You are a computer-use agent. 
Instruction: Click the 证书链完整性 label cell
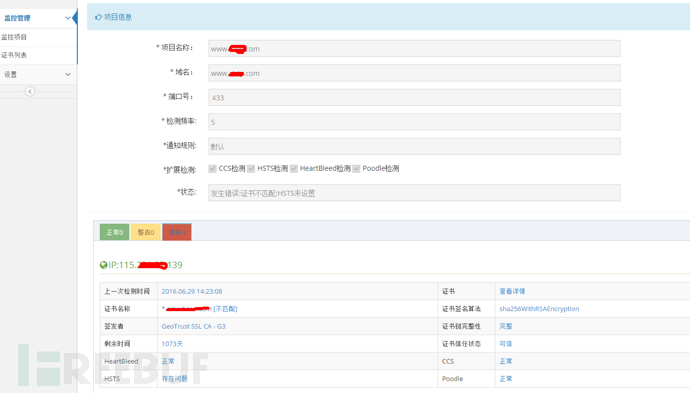tap(466, 327)
